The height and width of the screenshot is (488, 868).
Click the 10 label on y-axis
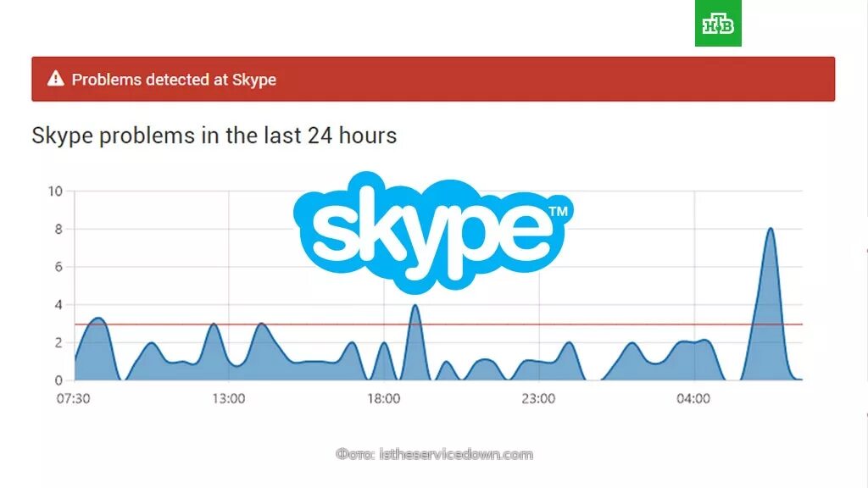click(55, 191)
